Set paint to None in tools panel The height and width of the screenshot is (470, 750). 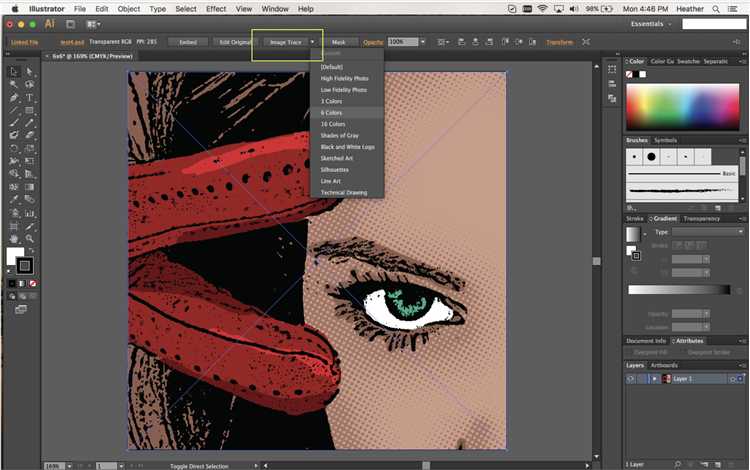[x=33, y=284]
